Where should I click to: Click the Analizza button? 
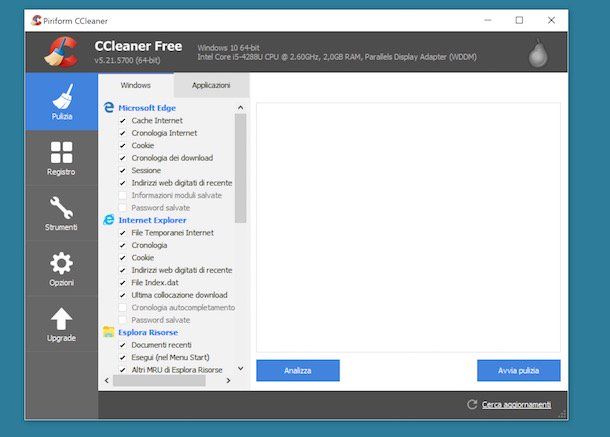298,370
